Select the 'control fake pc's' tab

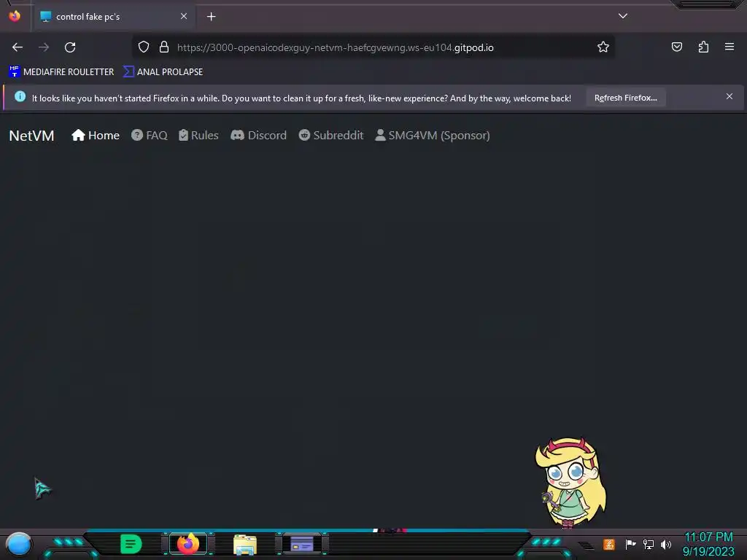(115, 17)
